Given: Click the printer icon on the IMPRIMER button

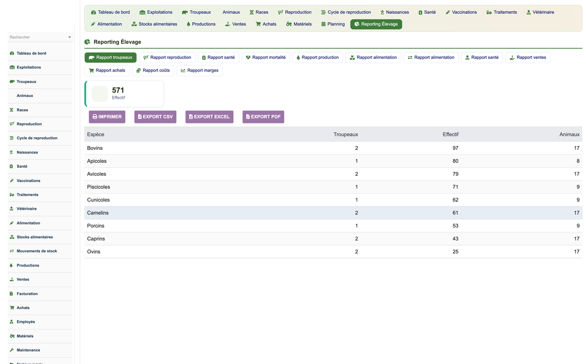Looking at the screenshot, I should point(95,117).
